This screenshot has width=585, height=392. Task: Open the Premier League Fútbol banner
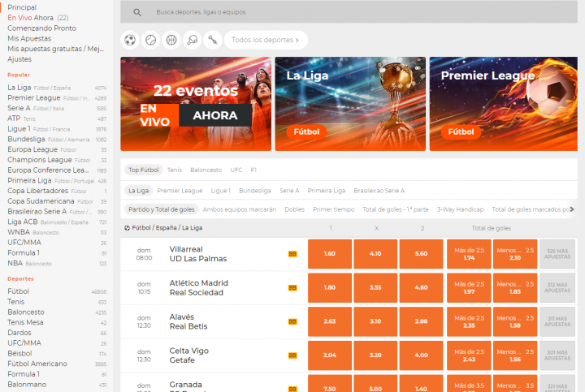click(x=504, y=104)
